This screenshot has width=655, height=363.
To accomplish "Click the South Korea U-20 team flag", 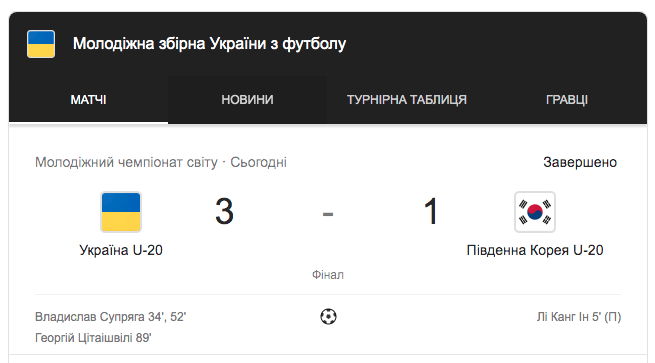I will click(x=535, y=212).
